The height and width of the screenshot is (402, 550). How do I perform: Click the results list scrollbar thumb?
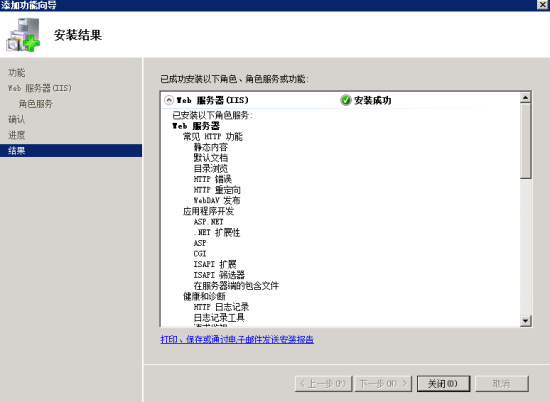click(x=525, y=141)
